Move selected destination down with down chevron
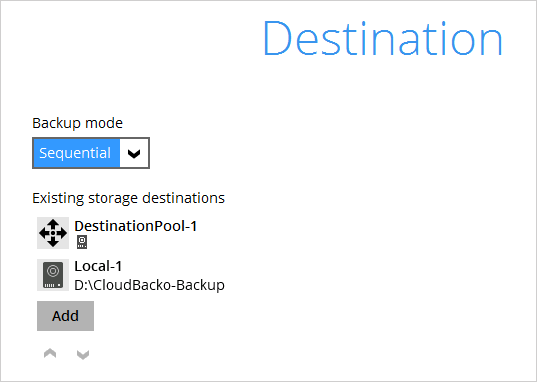537x382 pixels. (x=83, y=355)
